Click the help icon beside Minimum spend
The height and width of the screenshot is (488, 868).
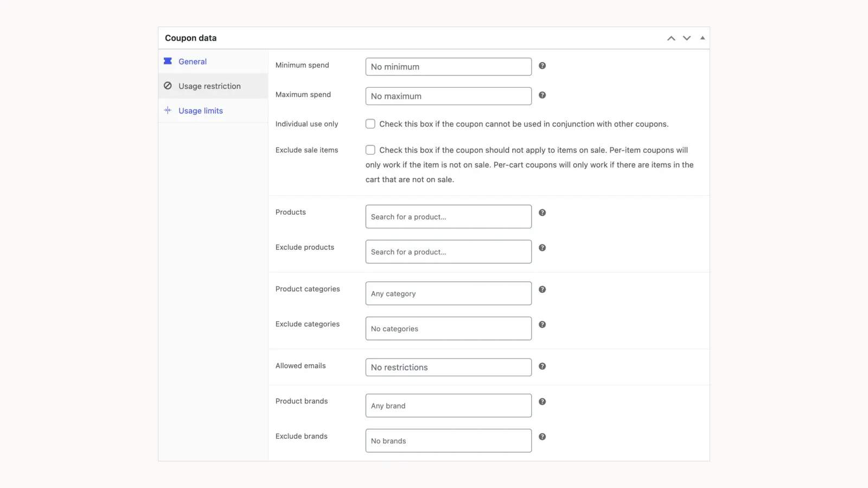point(542,66)
